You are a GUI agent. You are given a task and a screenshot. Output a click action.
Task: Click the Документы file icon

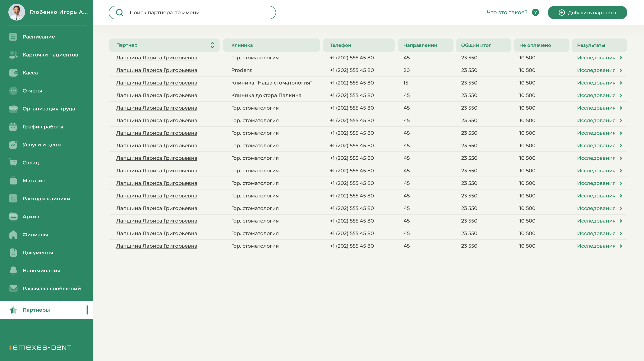pos(13,252)
